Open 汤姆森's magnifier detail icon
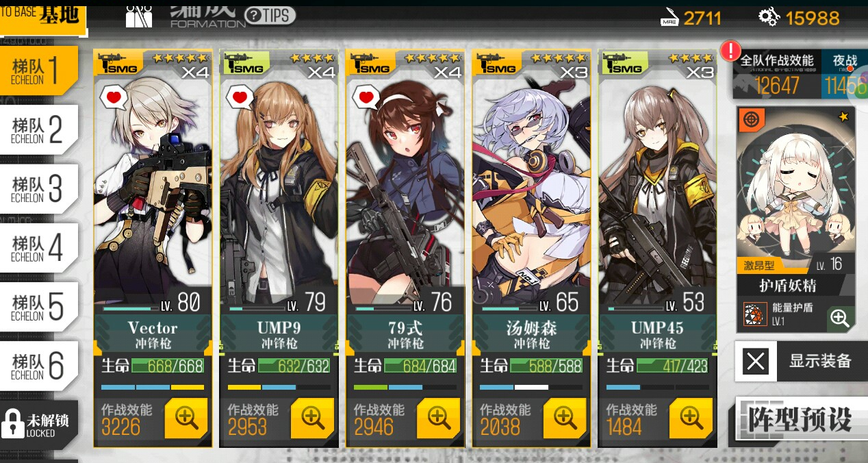868x463 pixels. coord(564,418)
